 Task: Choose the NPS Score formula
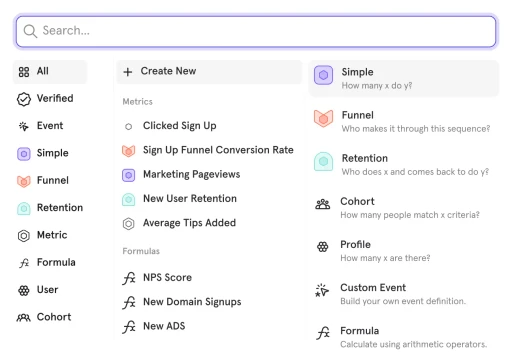coord(167,278)
